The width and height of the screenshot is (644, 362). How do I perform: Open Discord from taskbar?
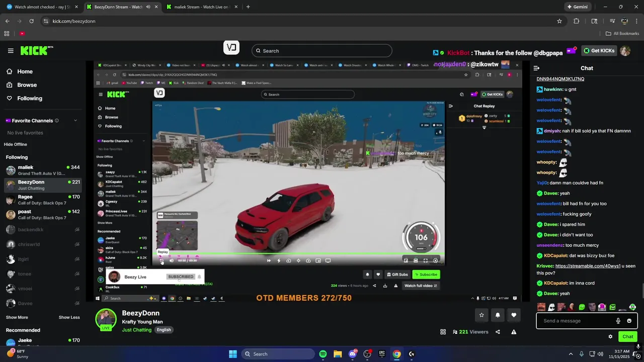coord(352,354)
